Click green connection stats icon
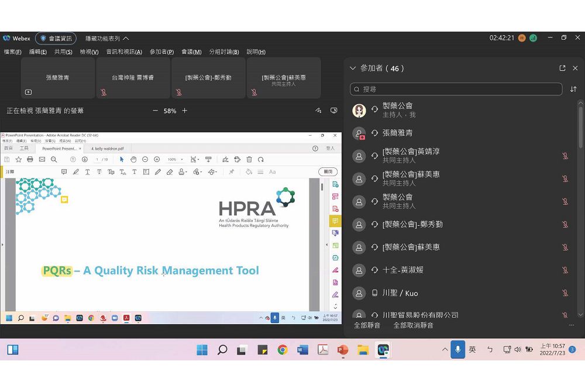 coord(533,38)
